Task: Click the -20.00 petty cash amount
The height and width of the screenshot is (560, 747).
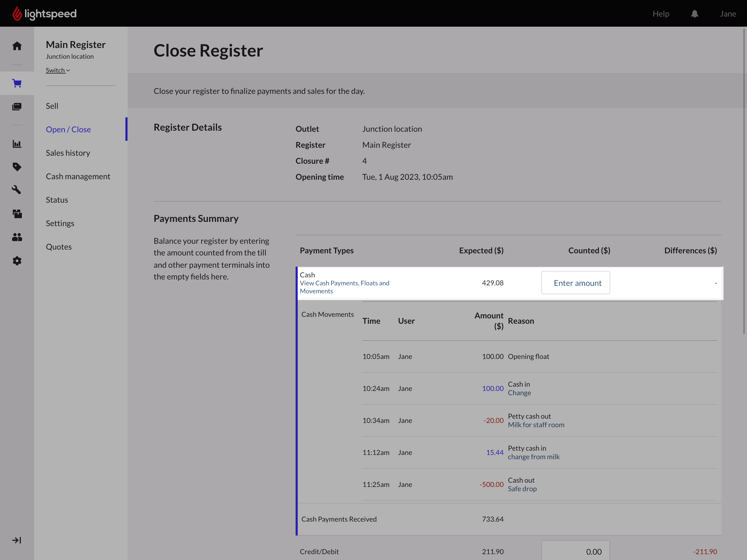Action: (493, 420)
